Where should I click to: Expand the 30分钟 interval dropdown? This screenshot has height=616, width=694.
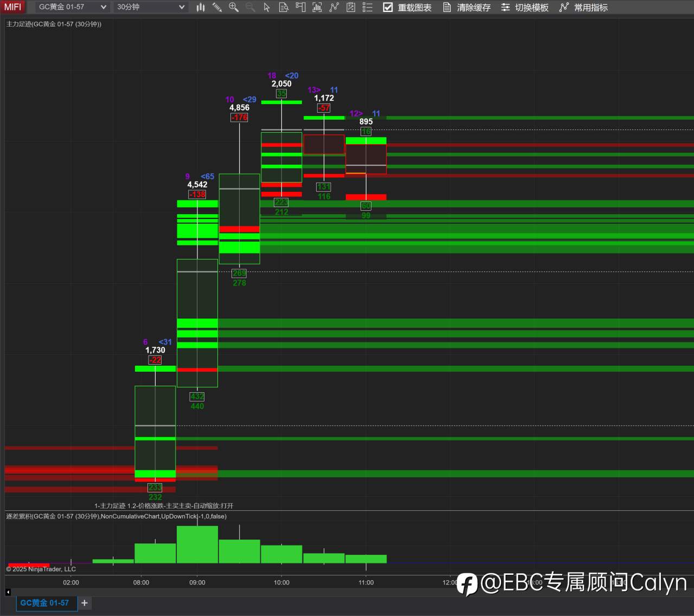pyautogui.click(x=151, y=7)
